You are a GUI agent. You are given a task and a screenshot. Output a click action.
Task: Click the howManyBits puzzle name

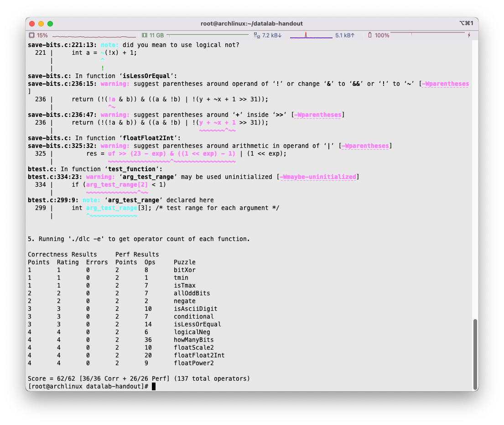(194, 340)
